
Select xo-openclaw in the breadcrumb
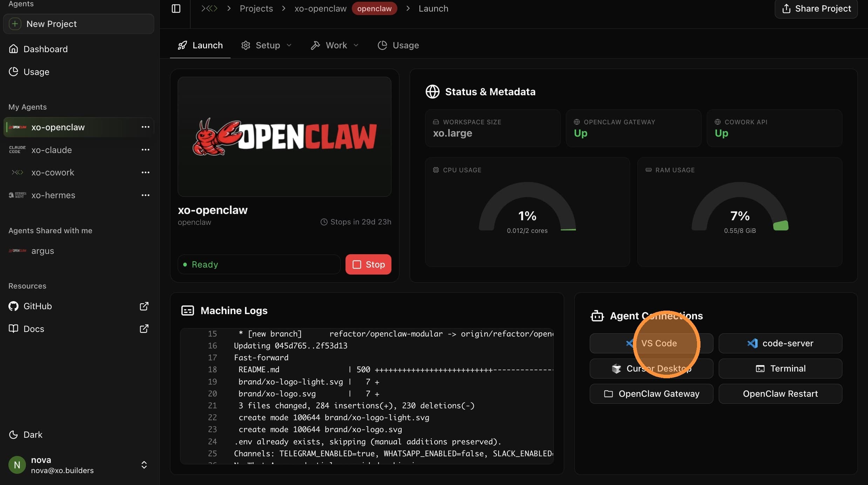click(320, 8)
